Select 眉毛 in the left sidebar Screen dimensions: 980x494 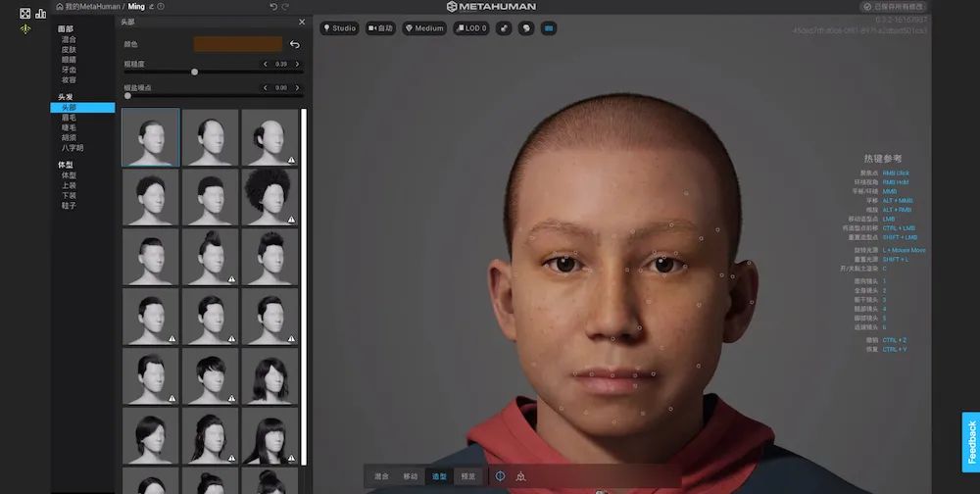(x=69, y=118)
